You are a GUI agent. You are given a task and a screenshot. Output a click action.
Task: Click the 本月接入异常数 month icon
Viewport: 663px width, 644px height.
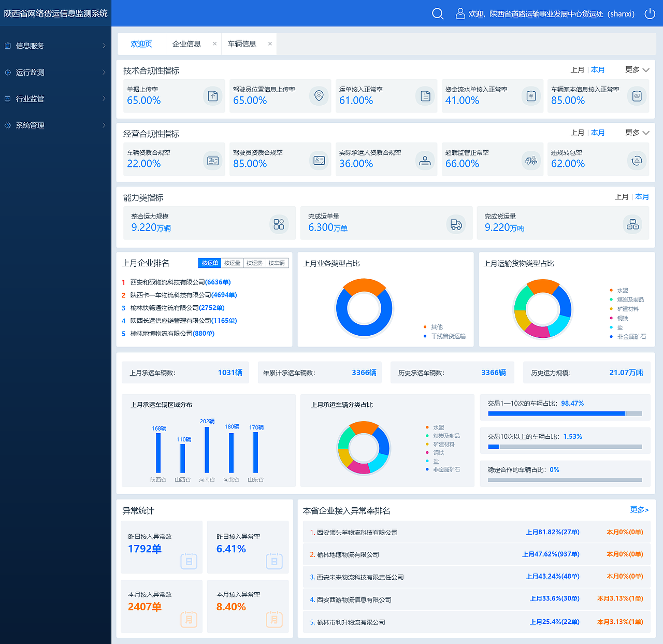189,619
